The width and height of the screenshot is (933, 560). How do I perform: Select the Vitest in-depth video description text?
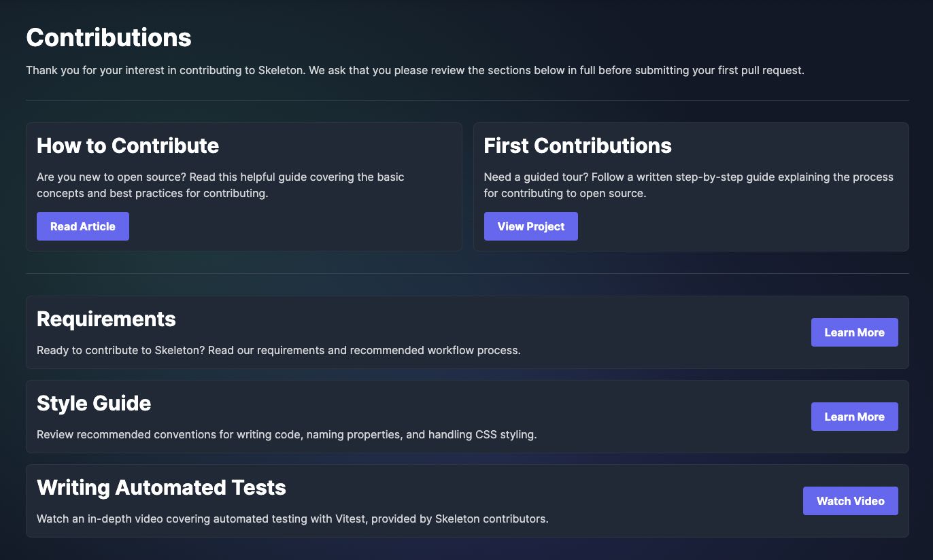pos(292,519)
